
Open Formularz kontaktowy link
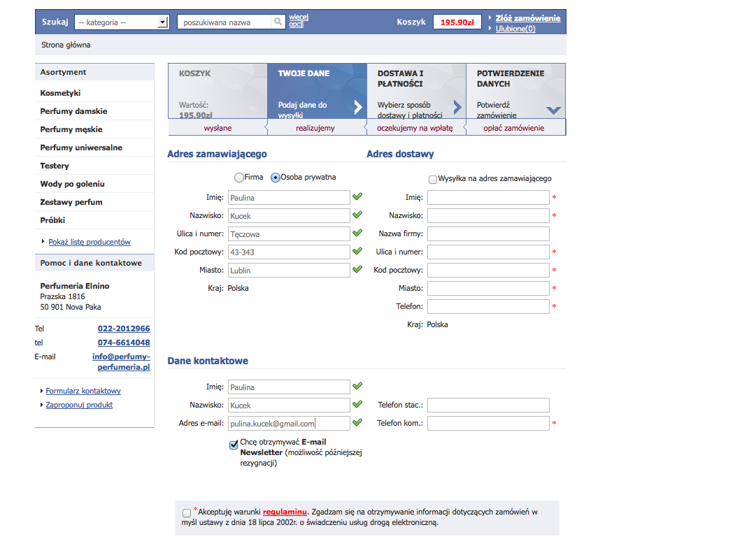pyautogui.click(x=83, y=391)
